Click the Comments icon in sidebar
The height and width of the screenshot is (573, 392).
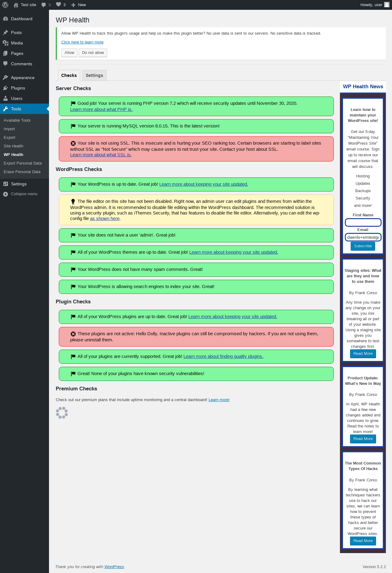[x=6, y=64]
